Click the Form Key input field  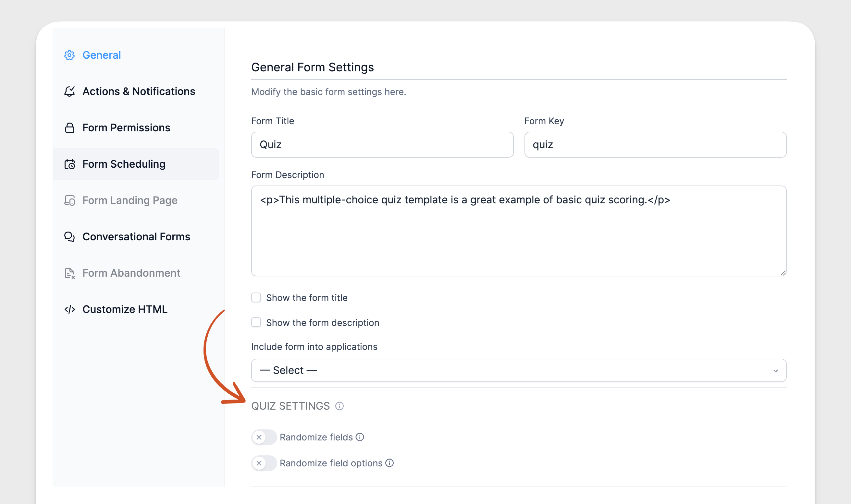(x=655, y=145)
